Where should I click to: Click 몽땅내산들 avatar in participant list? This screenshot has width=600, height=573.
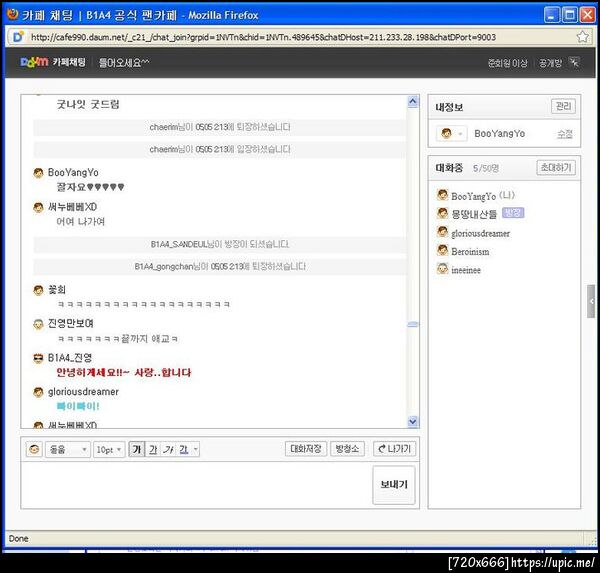(x=442, y=213)
